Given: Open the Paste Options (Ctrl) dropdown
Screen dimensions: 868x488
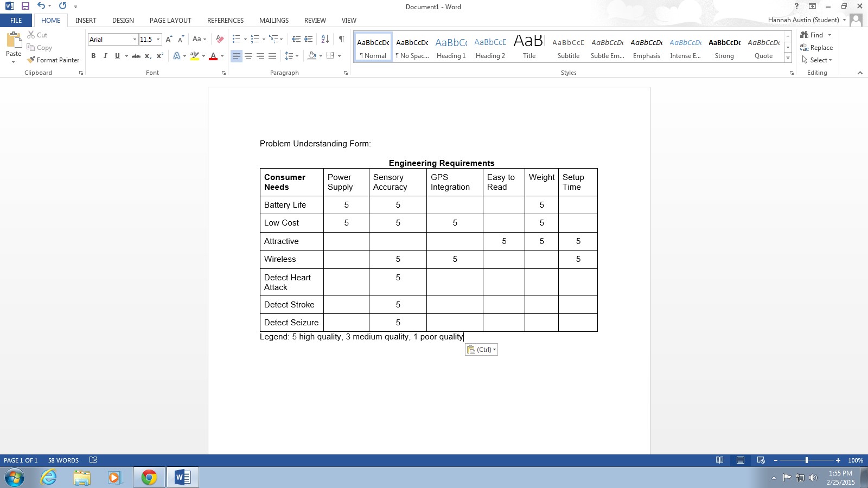Looking at the screenshot, I should click(x=481, y=350).
